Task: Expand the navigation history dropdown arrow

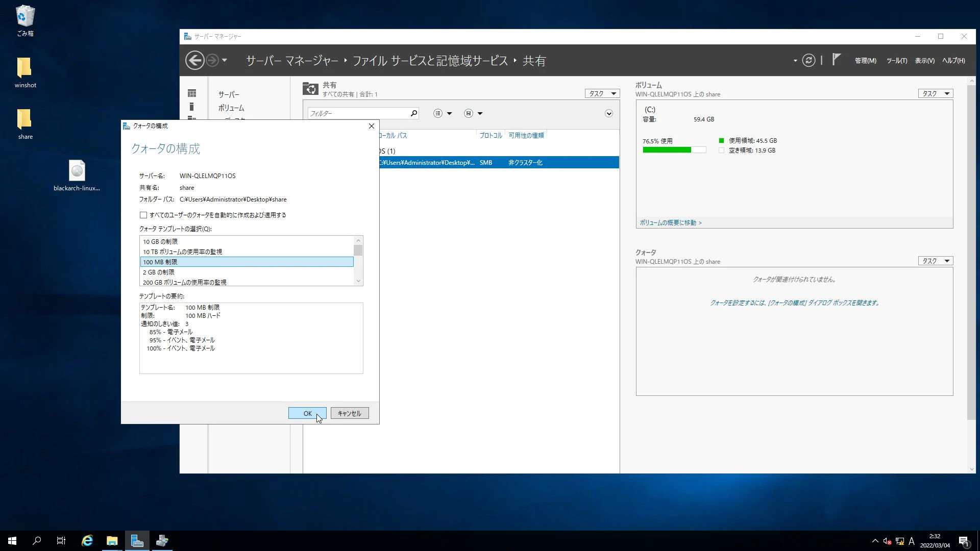Action: [225, 60]
